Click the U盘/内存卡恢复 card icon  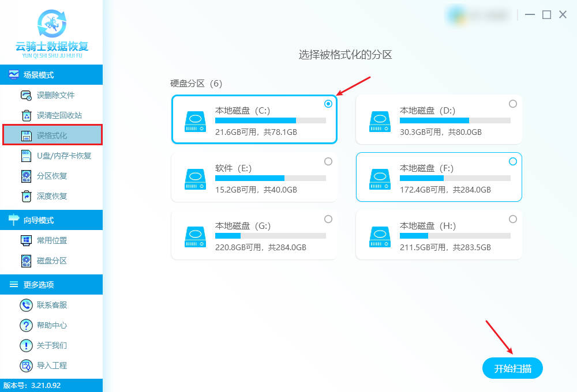tap(26, 156)
